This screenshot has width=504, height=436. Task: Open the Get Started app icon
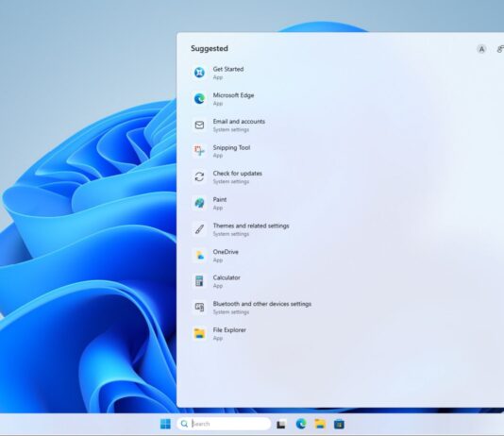tap(199, 73)
